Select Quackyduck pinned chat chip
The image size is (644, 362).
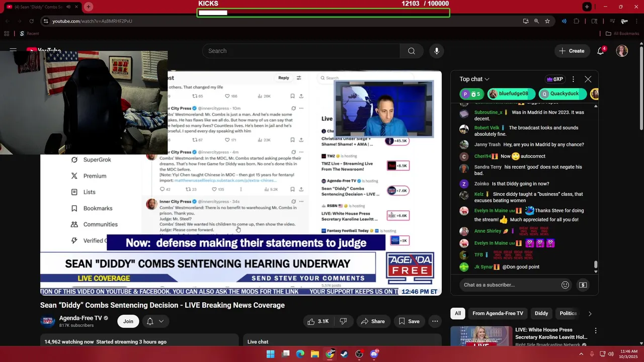pos(562,94)
